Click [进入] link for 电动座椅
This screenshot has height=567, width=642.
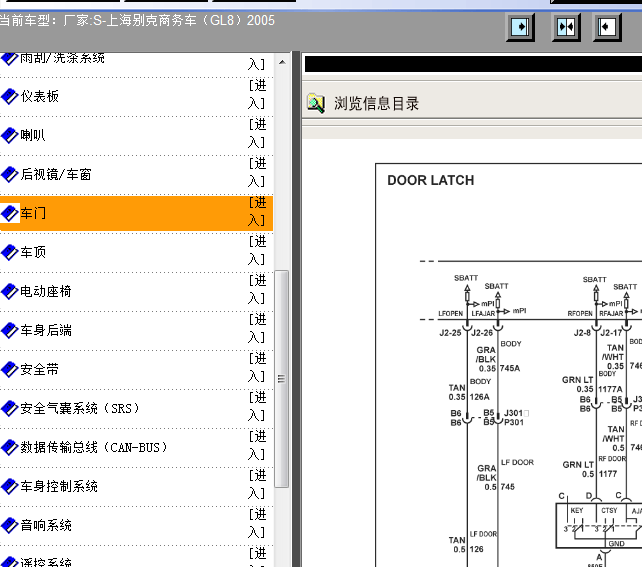pos(257,289)
